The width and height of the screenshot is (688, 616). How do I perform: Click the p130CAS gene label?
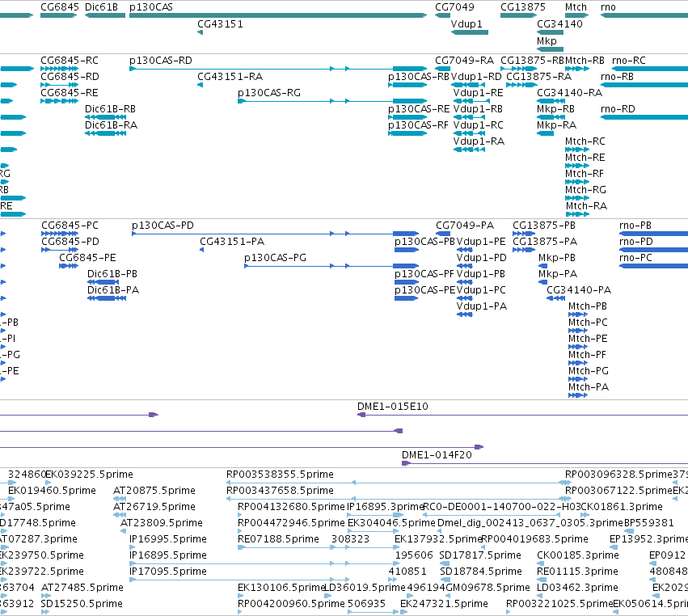click(151, 7)
